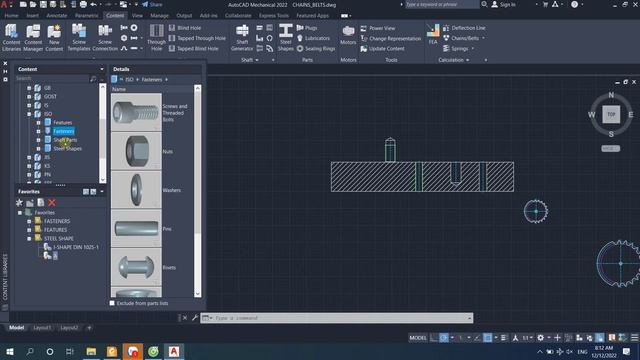
Task: Collapse the ISO library node
Action: click(29, 114)
